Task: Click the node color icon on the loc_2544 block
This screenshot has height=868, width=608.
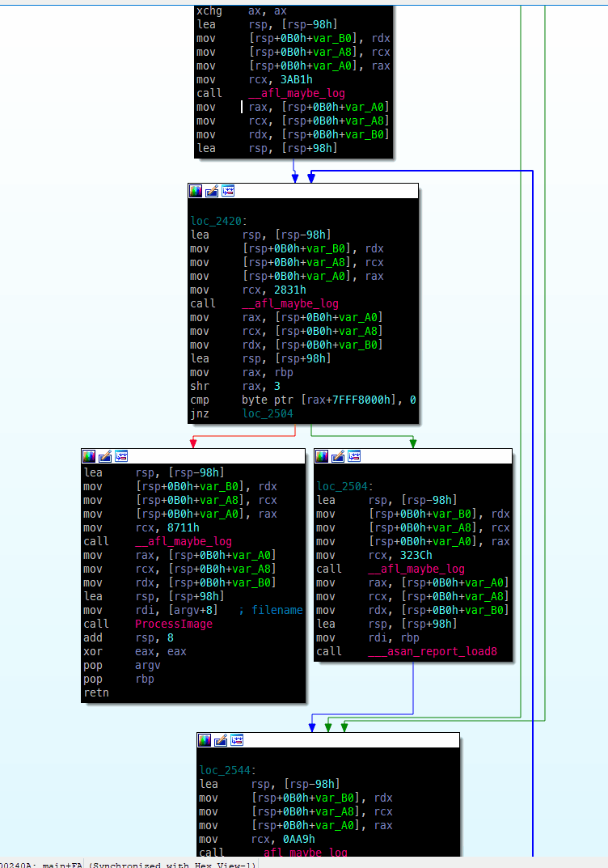Action: [x=205, y=740]
